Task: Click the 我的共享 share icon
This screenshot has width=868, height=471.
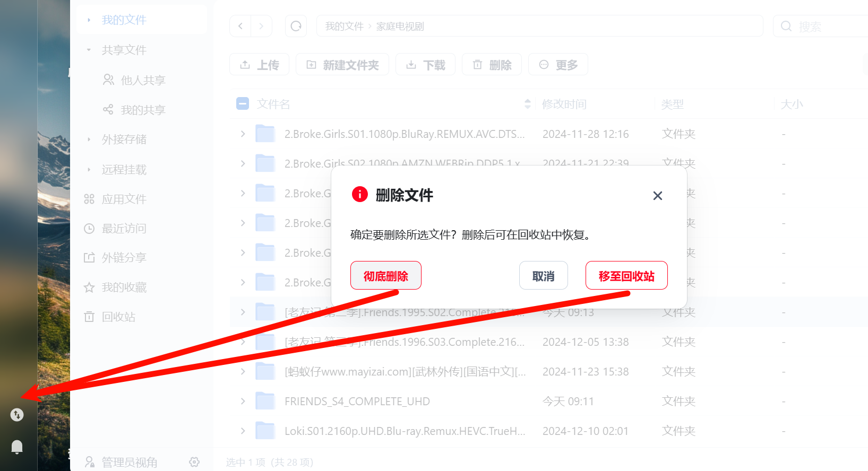Action: (x=108, y=109)
